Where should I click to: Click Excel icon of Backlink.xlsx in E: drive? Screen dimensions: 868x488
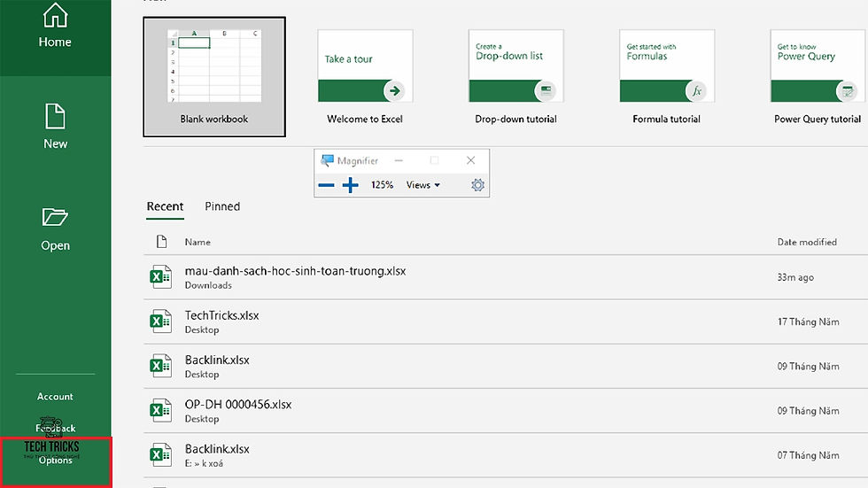click(160, 455)
